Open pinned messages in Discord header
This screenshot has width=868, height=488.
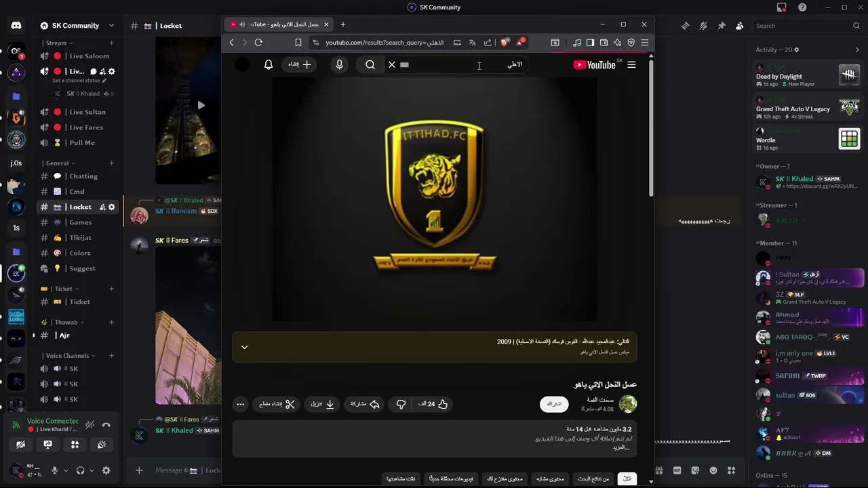[722, 26]
